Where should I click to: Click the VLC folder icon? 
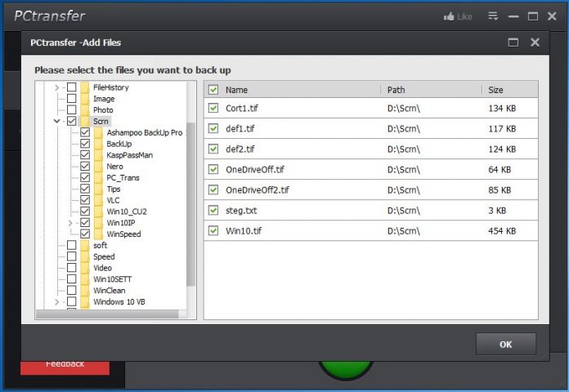pos(98,200)
